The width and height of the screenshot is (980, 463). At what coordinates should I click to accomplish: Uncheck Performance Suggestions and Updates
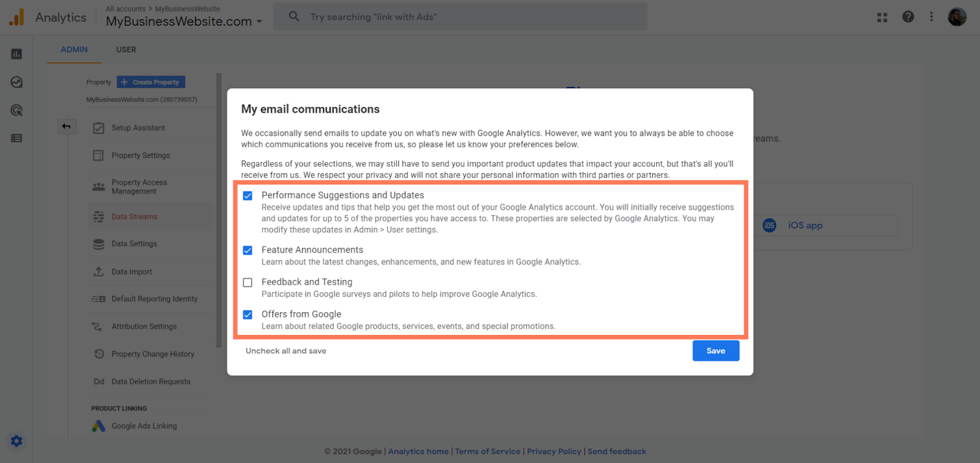point(247,196)
